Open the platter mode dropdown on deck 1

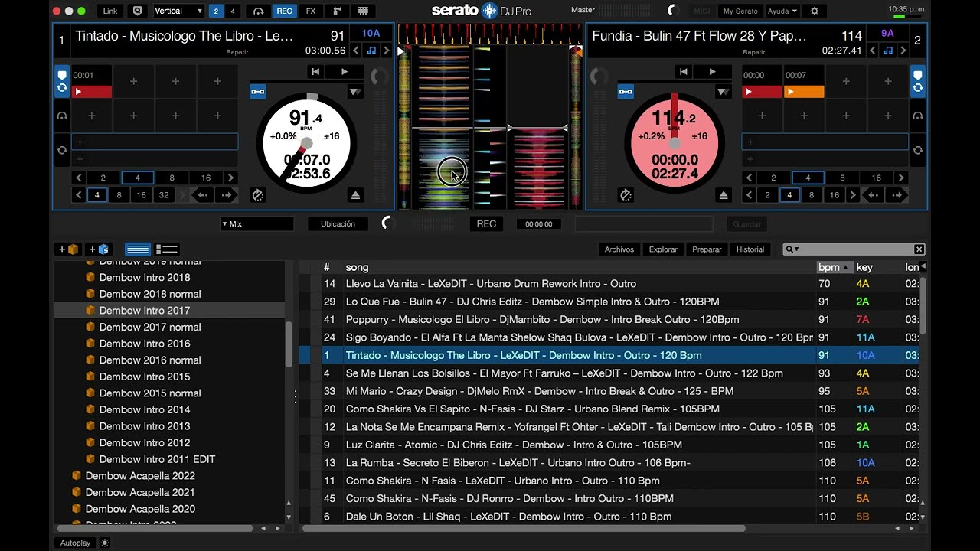click(x=355, y=92)
